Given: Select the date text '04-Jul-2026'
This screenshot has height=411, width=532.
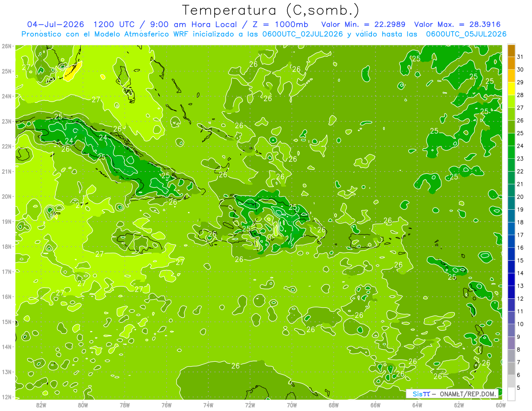Looking at the screenshot, I should tap(57, 24).
